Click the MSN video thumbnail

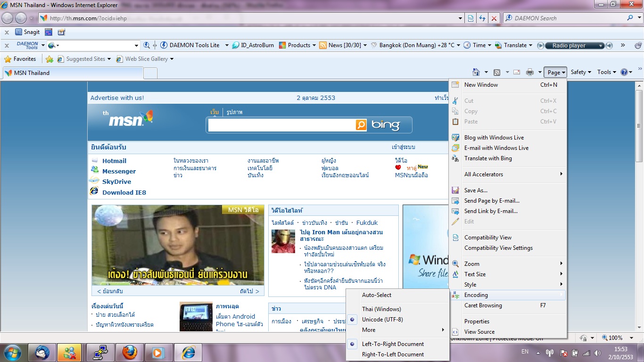tap(178, 245)
